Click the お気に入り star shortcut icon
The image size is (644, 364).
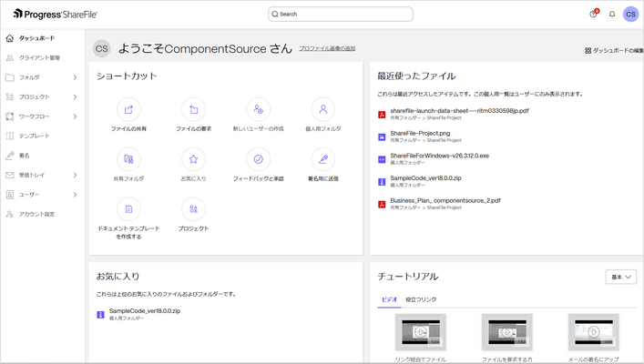click(193, 159)
